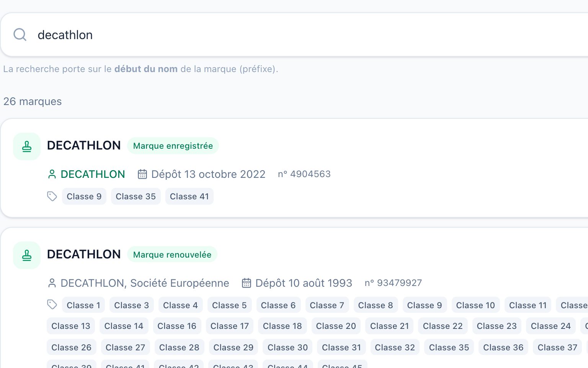
Task: Select Classe 35 in the Marque renouvelée card
Action: (449, 347)
